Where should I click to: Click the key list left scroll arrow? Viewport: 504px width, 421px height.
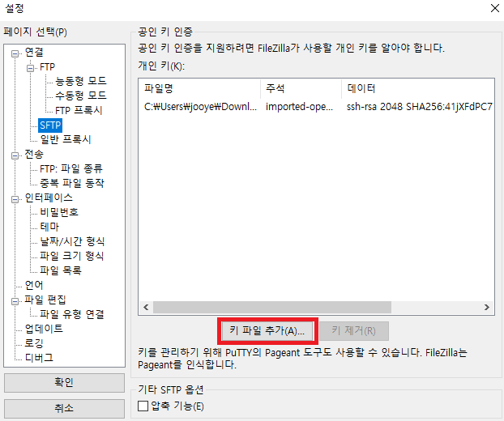(146, 308)
